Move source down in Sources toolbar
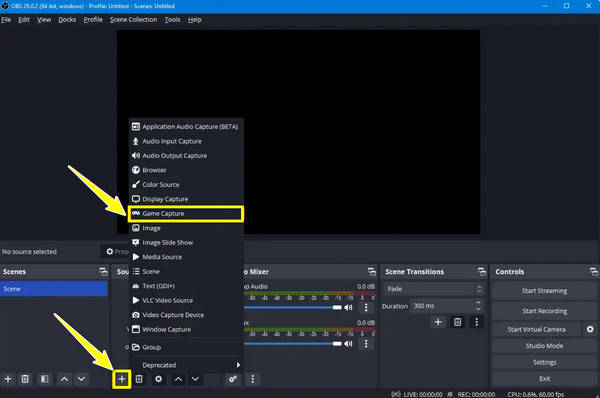The height and width of the screenshot is (398, 600). click(x=195, y=379)
